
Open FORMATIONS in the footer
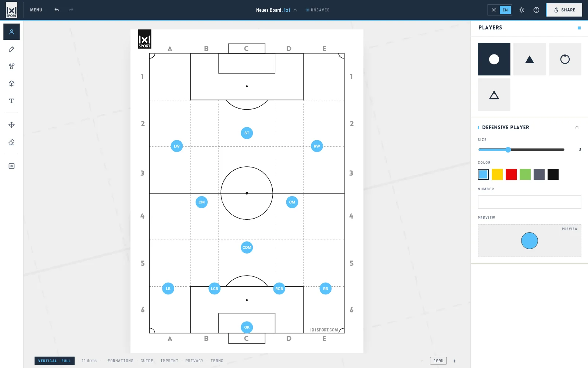[121, 361]
